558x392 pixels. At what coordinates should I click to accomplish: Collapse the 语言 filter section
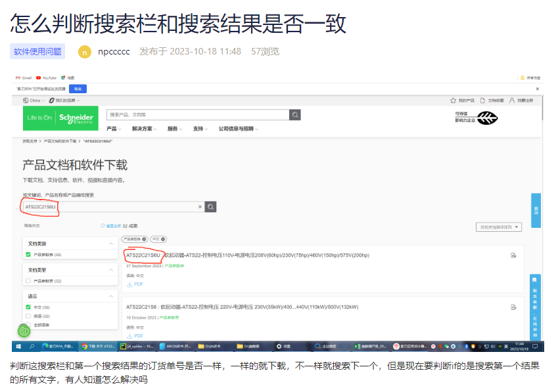[x=110, y=297]
